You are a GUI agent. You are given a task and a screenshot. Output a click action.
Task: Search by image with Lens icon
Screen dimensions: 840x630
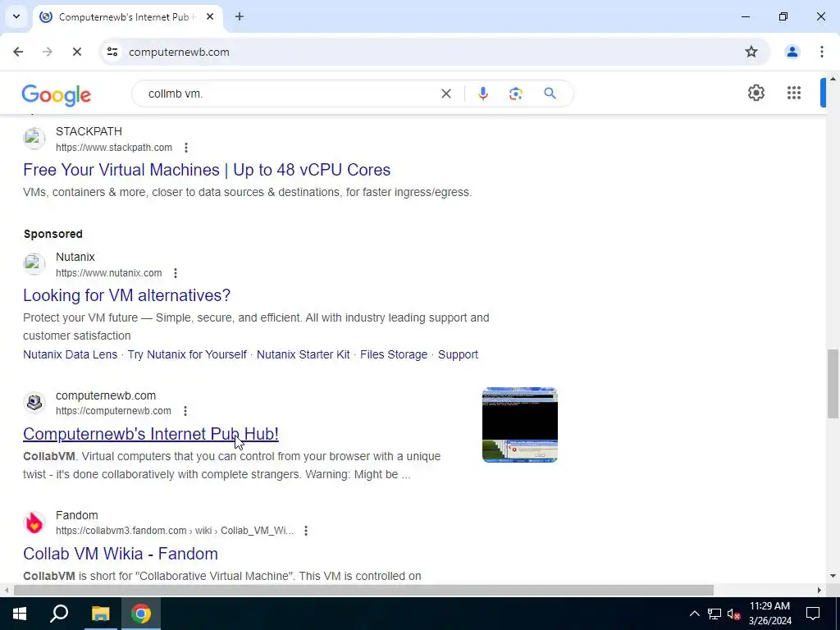[x=515, y=94]
